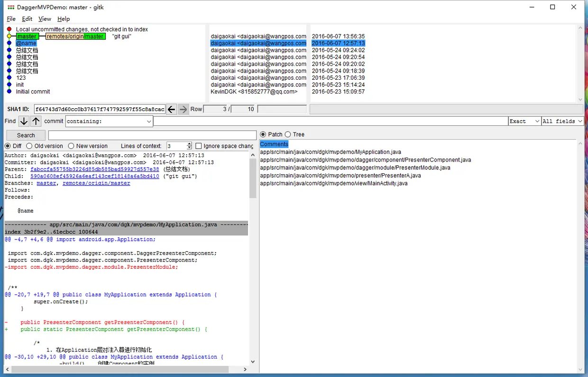The width and height of the screenshot is (588, 377).
Task: Open the File menu
Action: click(11, 19)
